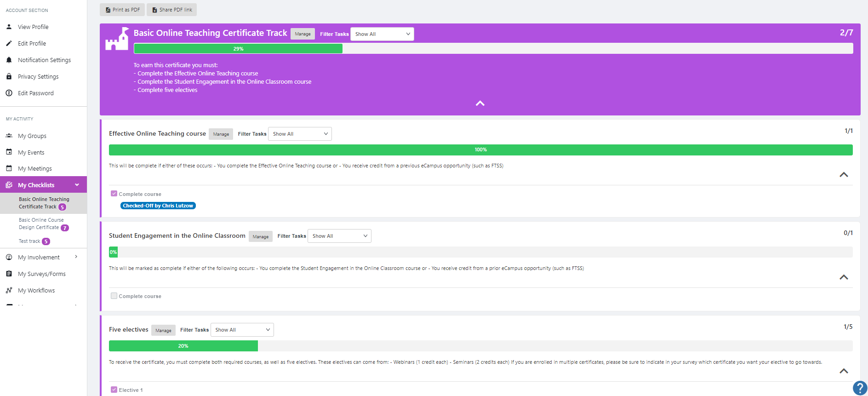Click Checked-Off by Chris Lutzow badge
Screen dimensions: 868x396
(x=158, y=206)
